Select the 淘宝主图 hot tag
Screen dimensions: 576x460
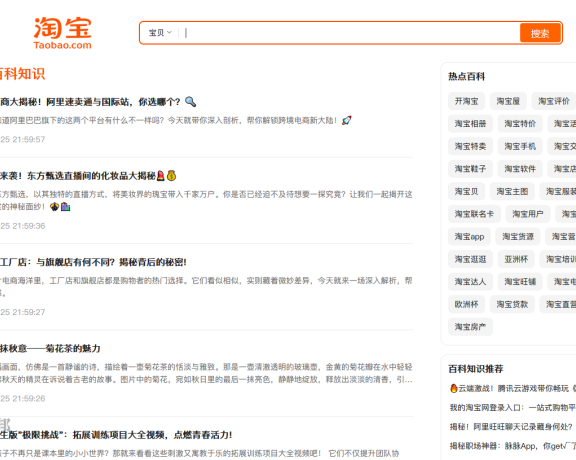coord(512,191)
